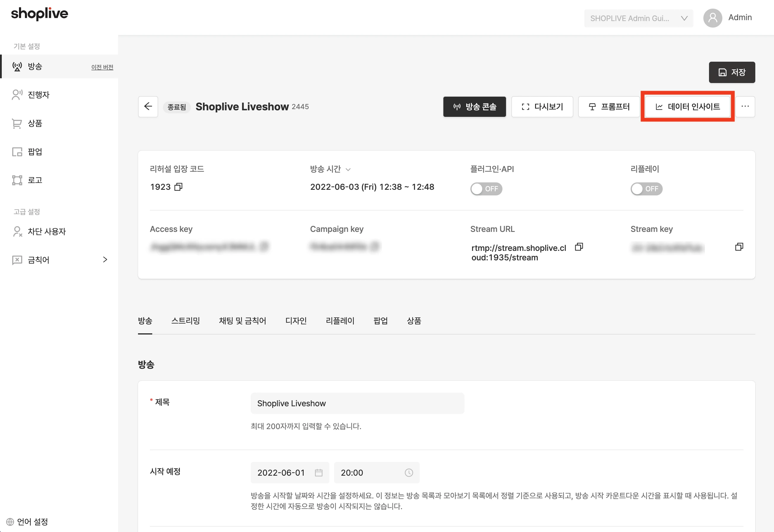The height and width of the screenshot is (532, 774).
Task: Switch to the 상품 tab
Action: pos(414,321)
